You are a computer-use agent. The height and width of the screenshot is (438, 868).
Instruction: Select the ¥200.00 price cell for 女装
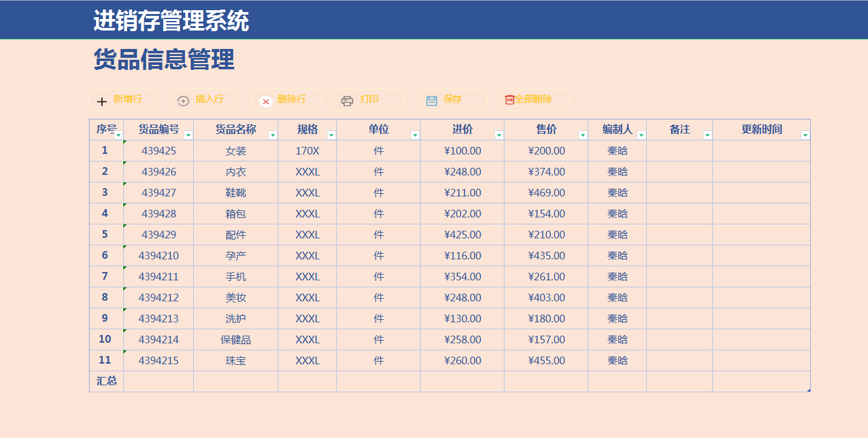(x=545, y=151)
